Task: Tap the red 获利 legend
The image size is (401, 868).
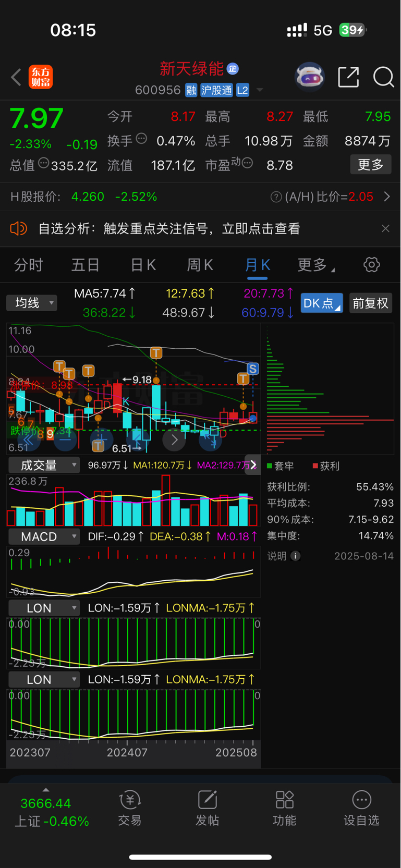Action: 326,466
